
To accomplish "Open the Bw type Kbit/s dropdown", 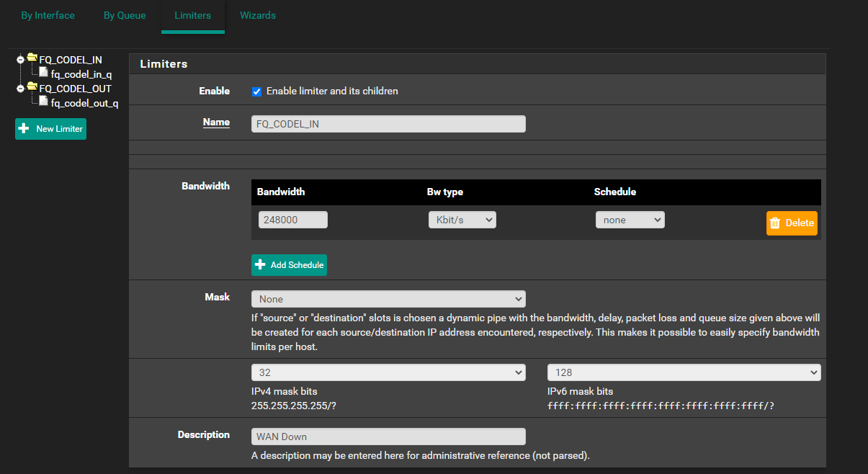I will [462, 220].
